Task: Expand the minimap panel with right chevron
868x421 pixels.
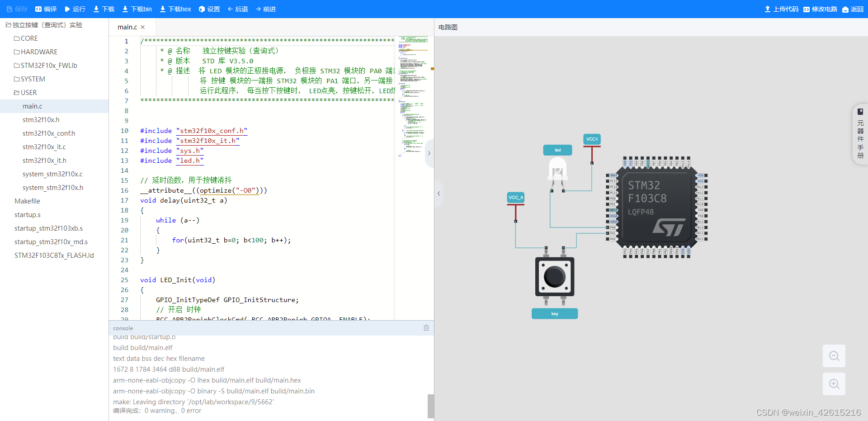Action: (429, 153)
